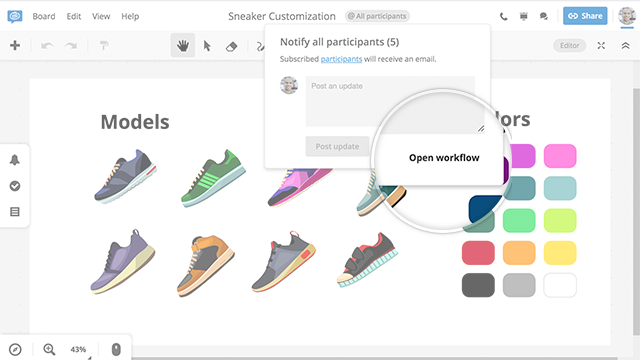The width and height of the screenshot is (640, 360).
Task: Select the orange color swatch
Action: click(x=519, y=253)
